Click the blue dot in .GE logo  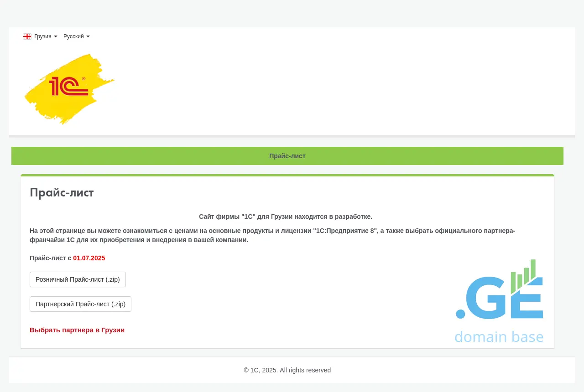coord(460,314)
